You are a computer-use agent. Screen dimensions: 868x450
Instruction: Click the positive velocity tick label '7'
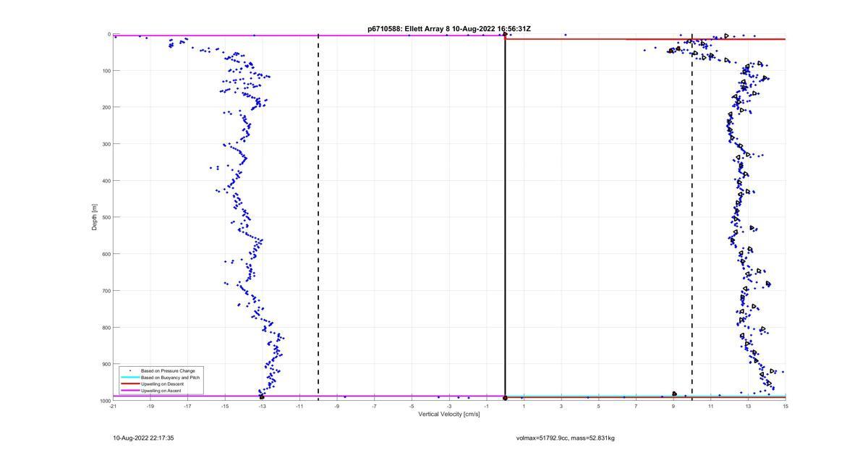coord(636,407)
